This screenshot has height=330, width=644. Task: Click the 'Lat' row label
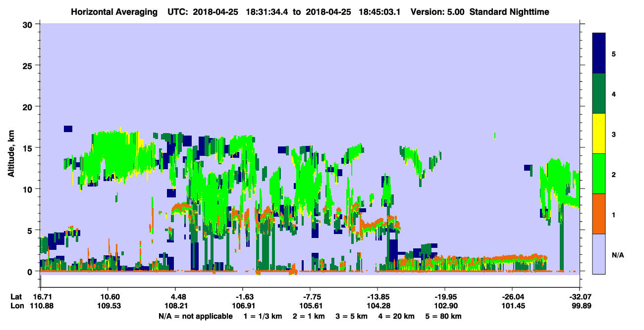16,296
